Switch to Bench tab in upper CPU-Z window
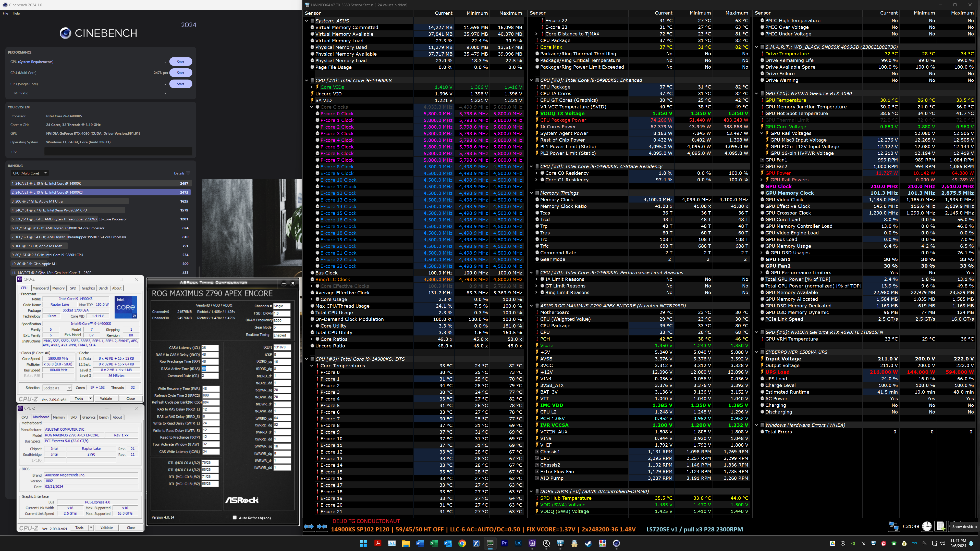The width and height of the screenshot is (980, 551). [x=103, y=288]
